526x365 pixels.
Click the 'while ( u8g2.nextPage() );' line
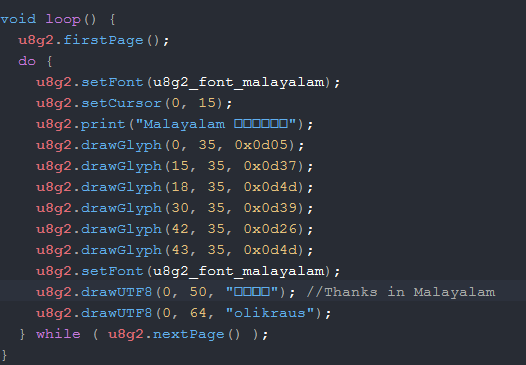144,334
